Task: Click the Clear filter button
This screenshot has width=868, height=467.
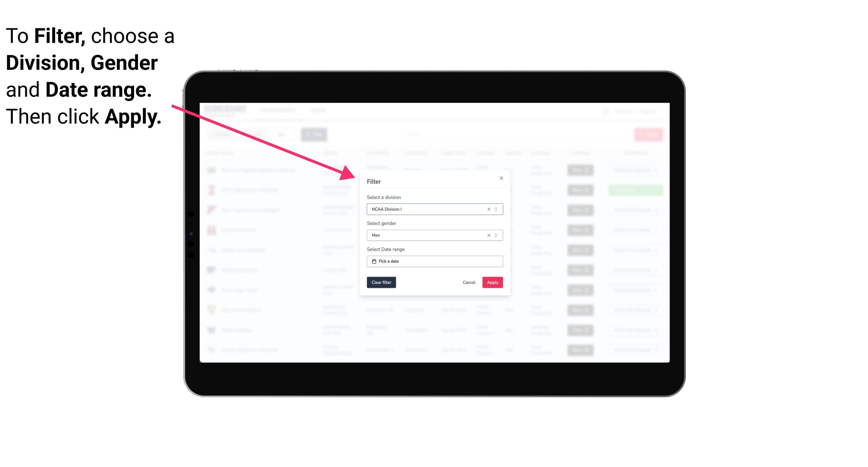Action: pos(381,283)
